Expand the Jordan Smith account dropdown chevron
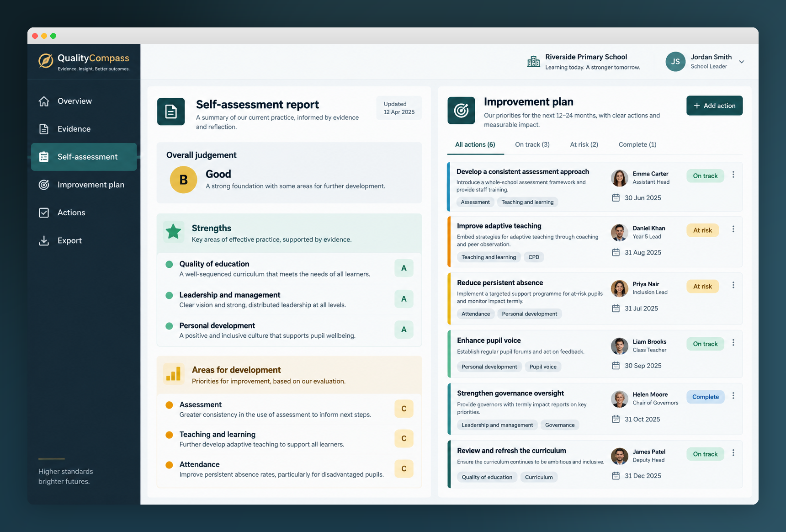This screenshot has height=532, width=786. pyautogui.click(x=742, y=62)
